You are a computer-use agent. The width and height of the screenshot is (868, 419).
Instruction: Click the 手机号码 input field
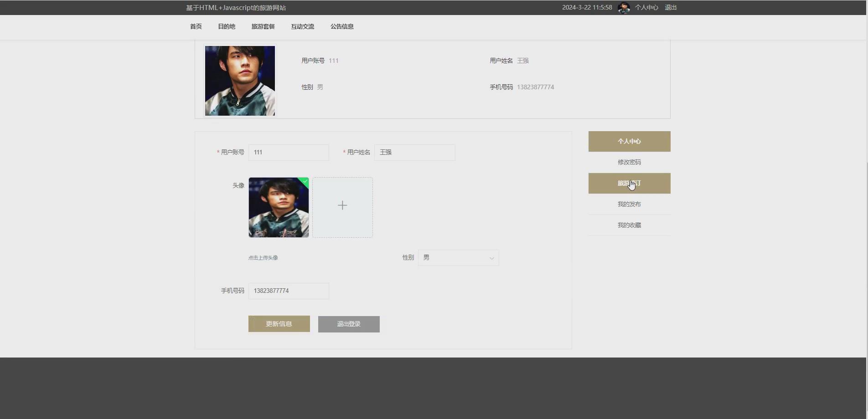(x=288, y=291)
